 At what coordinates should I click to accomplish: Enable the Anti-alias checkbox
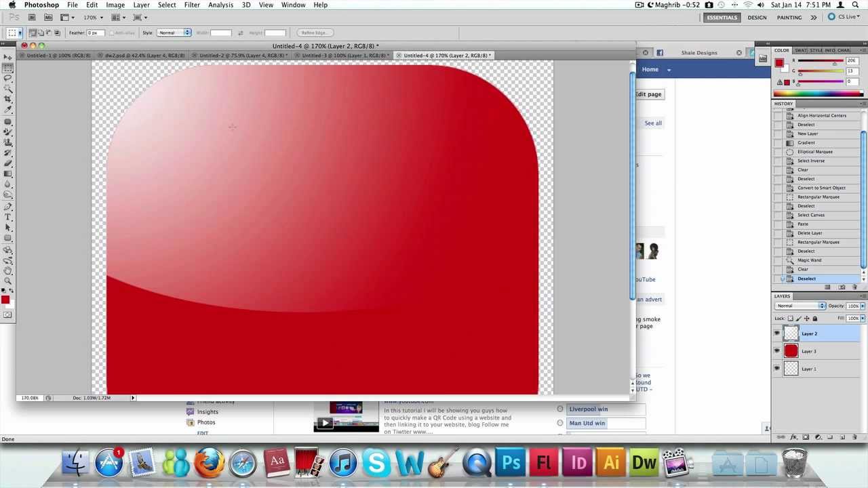click(x=113, y=33)
